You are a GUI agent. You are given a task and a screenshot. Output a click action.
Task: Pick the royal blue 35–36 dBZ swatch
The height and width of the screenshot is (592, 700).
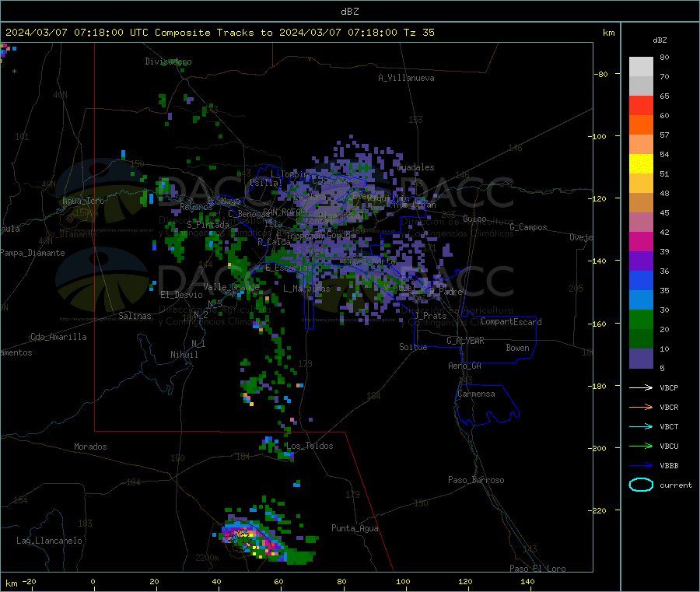(641, 280)
